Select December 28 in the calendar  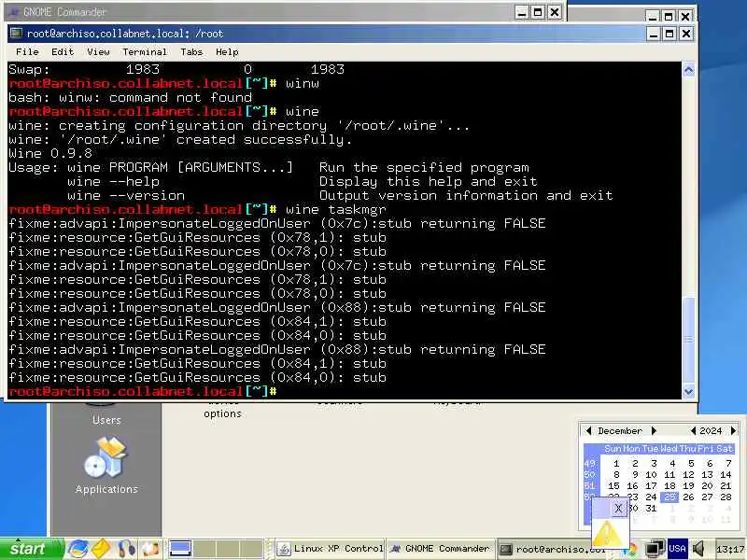[x=726, y=497]
